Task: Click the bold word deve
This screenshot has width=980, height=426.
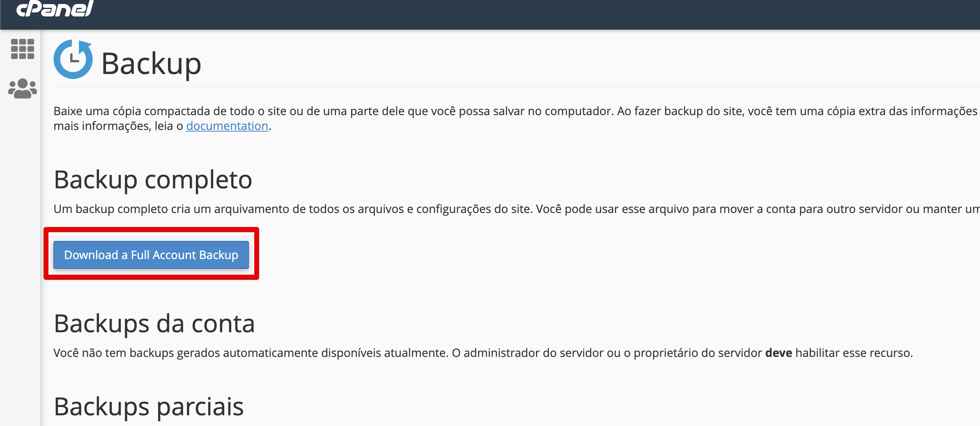Action: 778,353
